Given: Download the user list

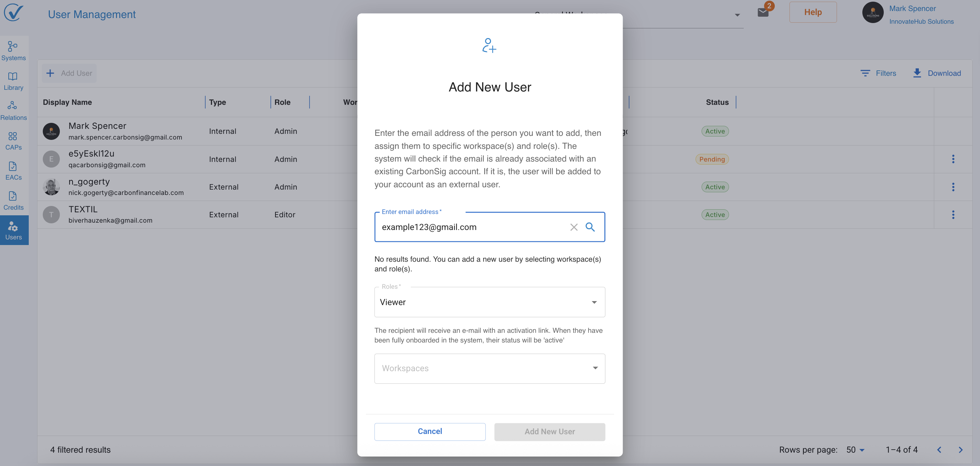Looking at the screenshot, I should pyautogui.click(x=937, y=73).
